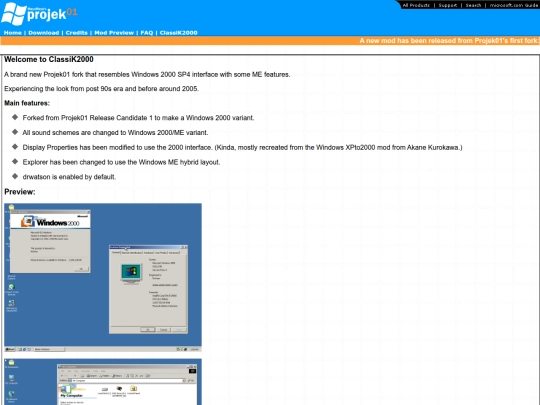Screen dimensions: 540x405
Task: Open the ClassiK2000 navigation link
Action: click(178, 33)
